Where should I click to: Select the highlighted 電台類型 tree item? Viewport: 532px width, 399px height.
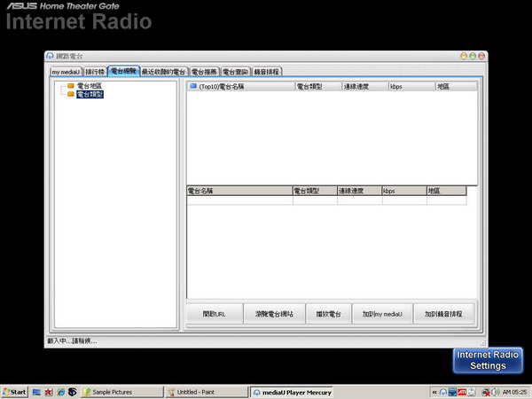pos(90,94)
